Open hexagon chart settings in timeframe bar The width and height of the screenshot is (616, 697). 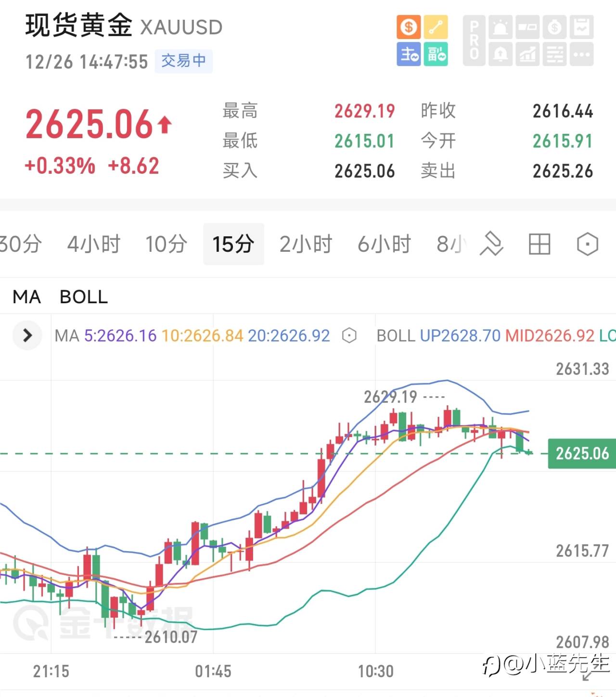point(587,244)
